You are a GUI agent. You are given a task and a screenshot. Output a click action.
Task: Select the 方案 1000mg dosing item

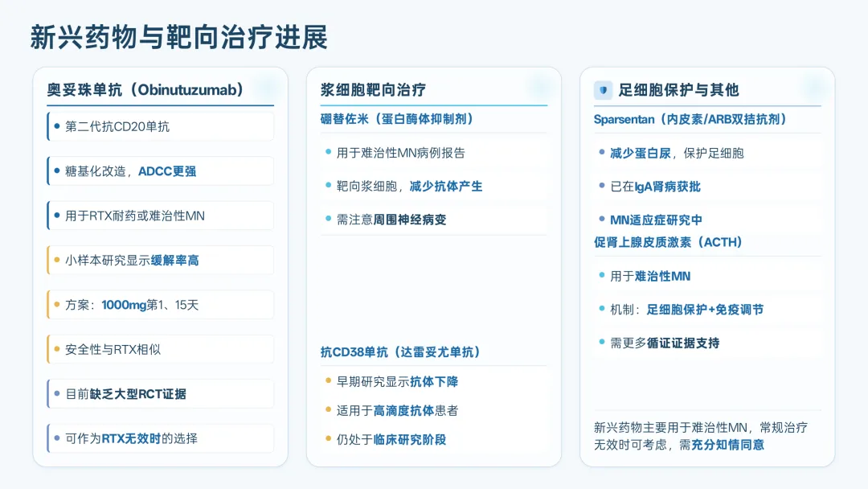(161, 305)
